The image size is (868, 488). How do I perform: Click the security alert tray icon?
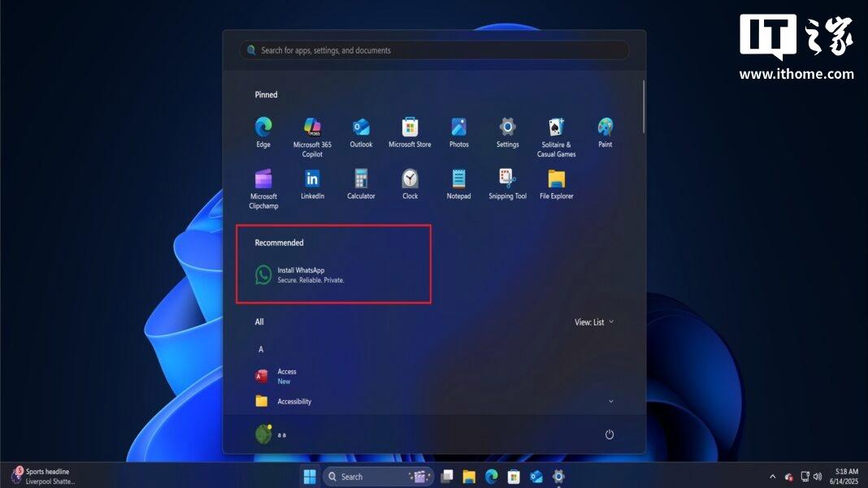coord(789,477)
